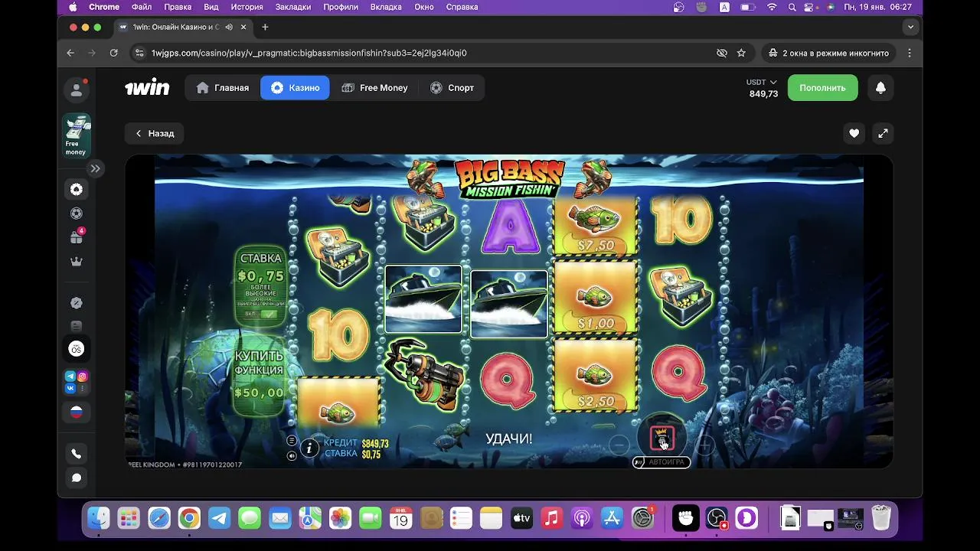The width and height of the screenshot is (980, 551).
Task: Click the crossed-eye tracking protection icon
Action: pyautogui.click(x=721, y=53)
